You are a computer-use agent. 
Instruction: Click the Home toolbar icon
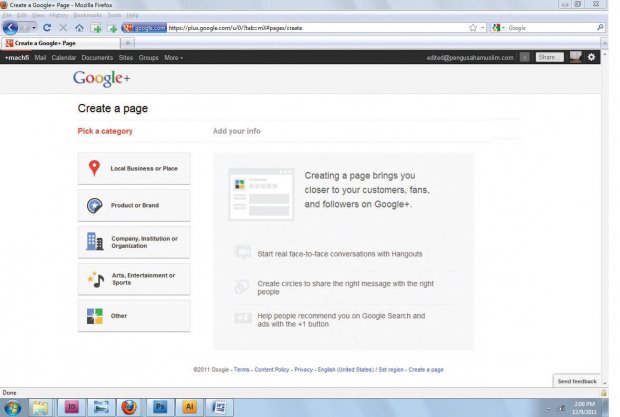pyautogui.click(x=79, y=28)
